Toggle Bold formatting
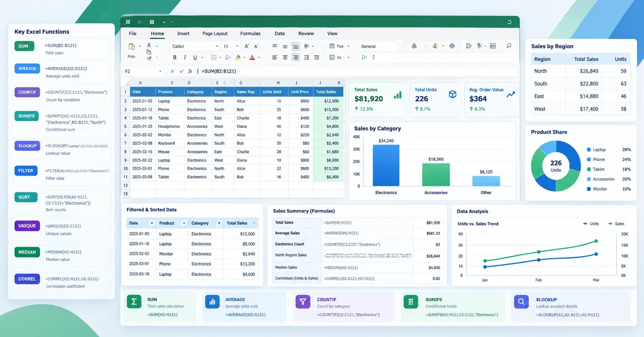 (x=174, y=58)
